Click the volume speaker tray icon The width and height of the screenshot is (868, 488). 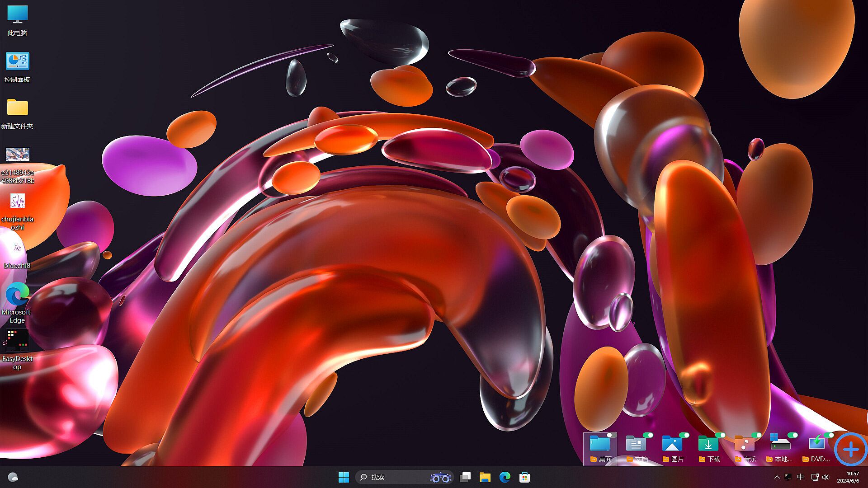[826, 477]
